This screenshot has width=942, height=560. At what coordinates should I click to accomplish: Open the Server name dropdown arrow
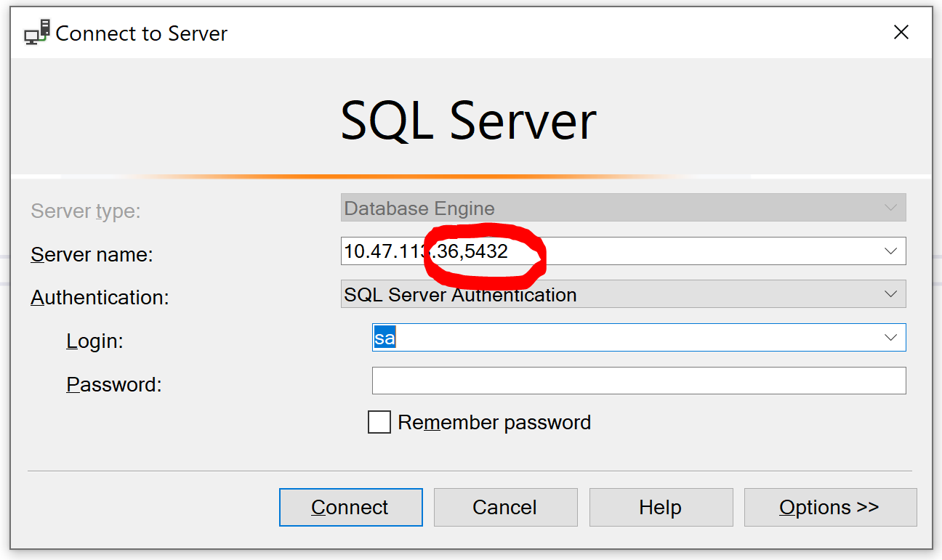click(x=891, y=251)
